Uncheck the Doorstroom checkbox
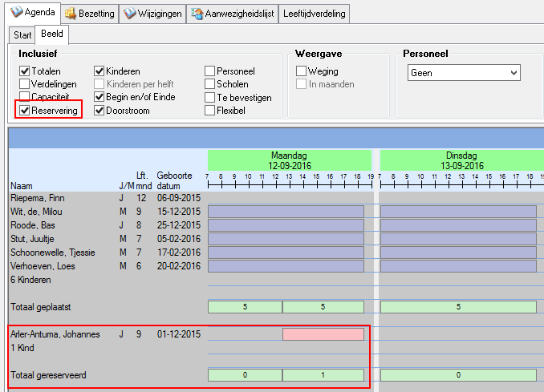Viewport: 544px width, 392px height. pyautogui.click(x=99, y=111)
